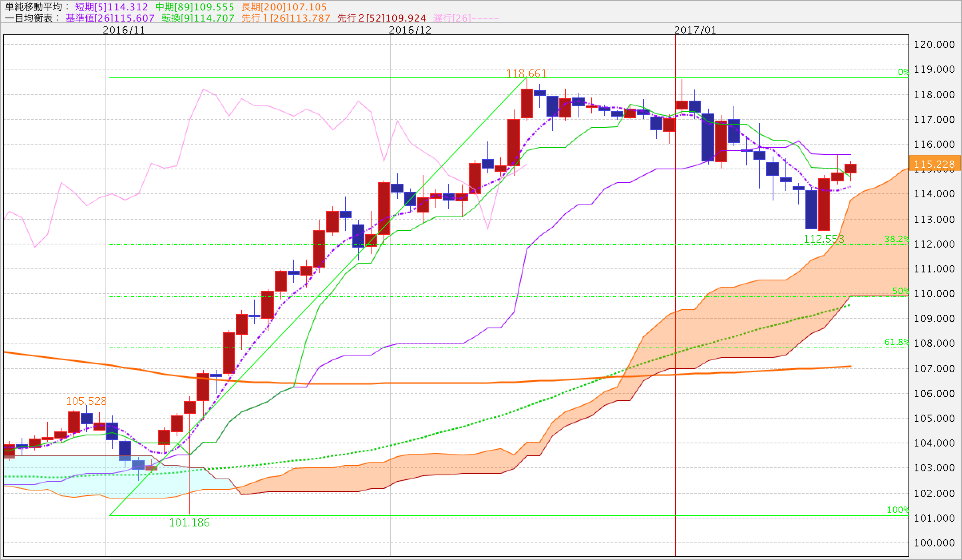Click the mid-term 中期[89] moving average label
This screenshot has width=962, height=560.
coord(195,7)
